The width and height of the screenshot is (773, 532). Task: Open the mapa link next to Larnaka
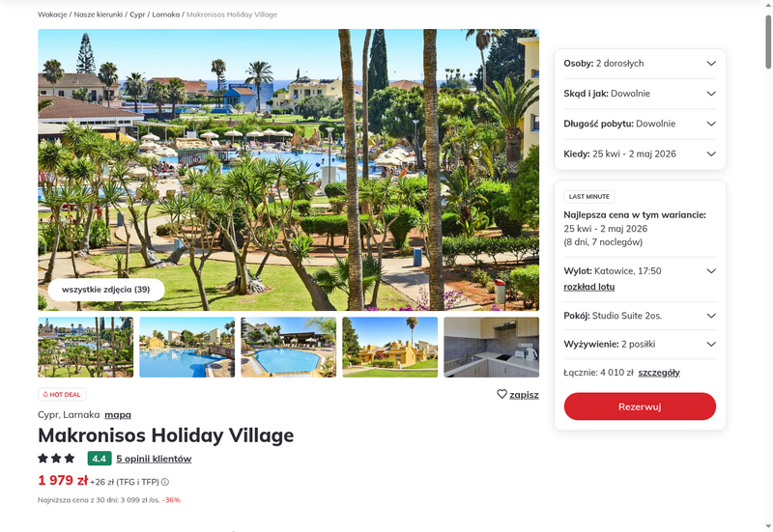[118, 415]
